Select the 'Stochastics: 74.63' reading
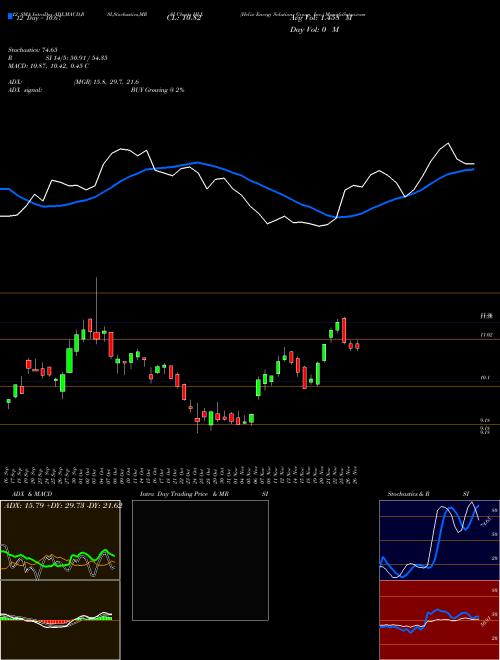 32,50
